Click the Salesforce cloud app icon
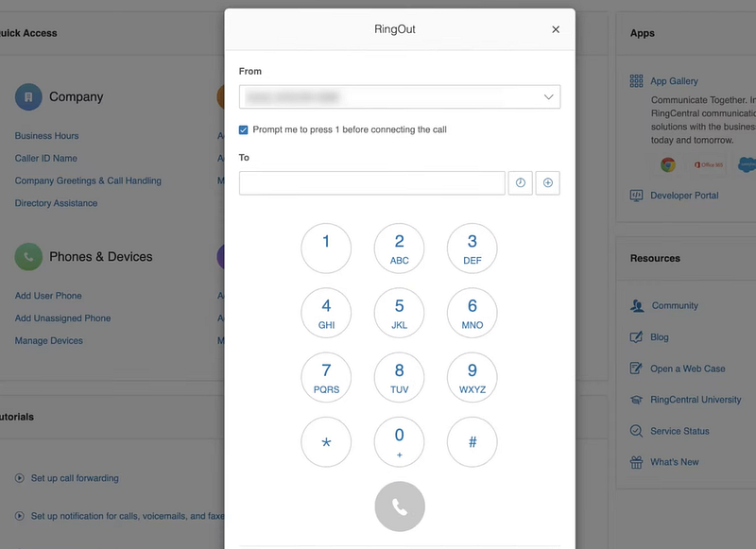 pos(747,164)
